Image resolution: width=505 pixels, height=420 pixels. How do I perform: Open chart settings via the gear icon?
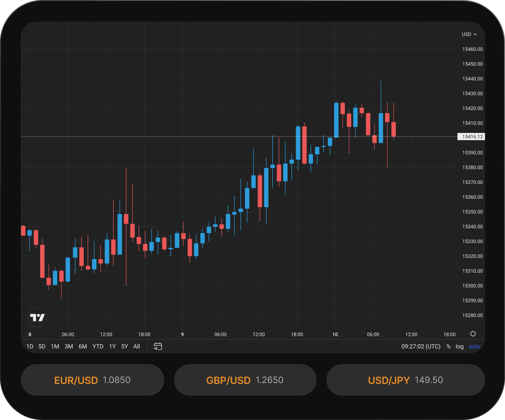coord(473,333)
